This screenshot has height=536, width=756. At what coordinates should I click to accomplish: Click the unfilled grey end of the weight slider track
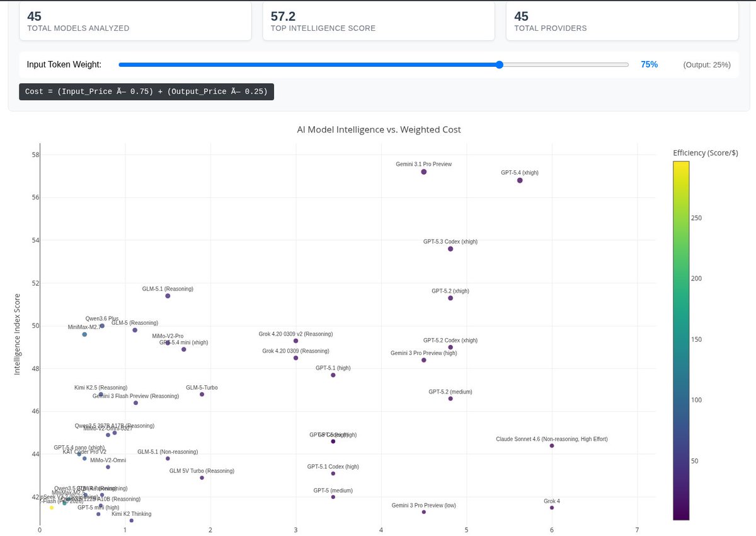coord(564,64)
